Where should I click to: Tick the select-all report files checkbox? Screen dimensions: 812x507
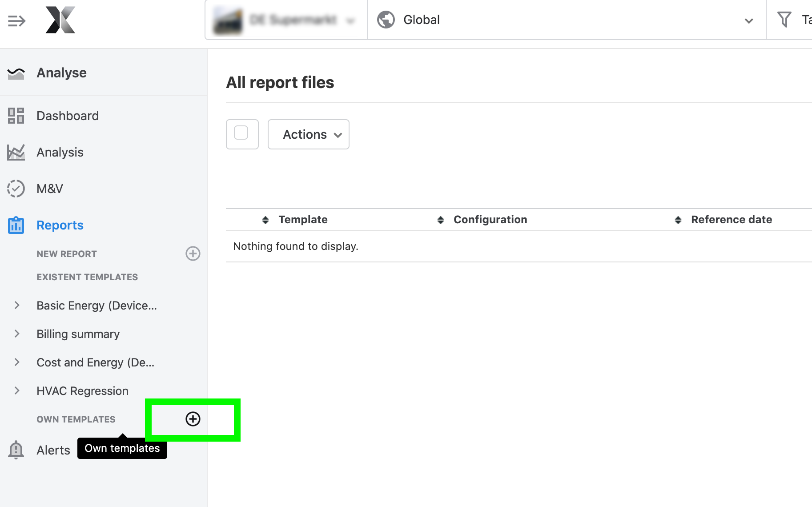(x=241, y=133)
